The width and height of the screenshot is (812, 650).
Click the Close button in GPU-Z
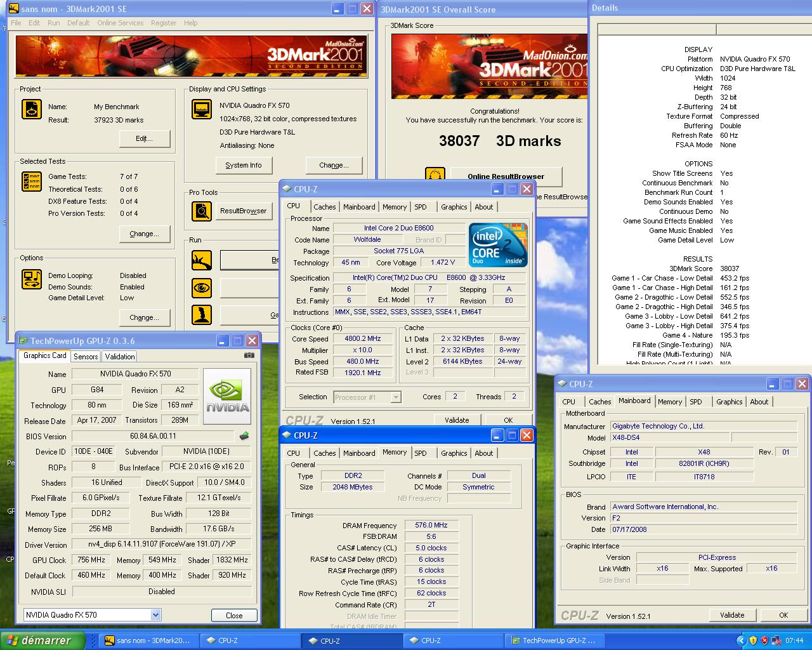(234, 615)
